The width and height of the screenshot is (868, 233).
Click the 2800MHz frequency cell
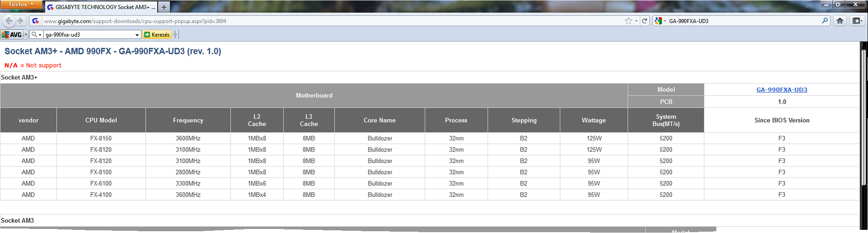[x=188, y=172]
